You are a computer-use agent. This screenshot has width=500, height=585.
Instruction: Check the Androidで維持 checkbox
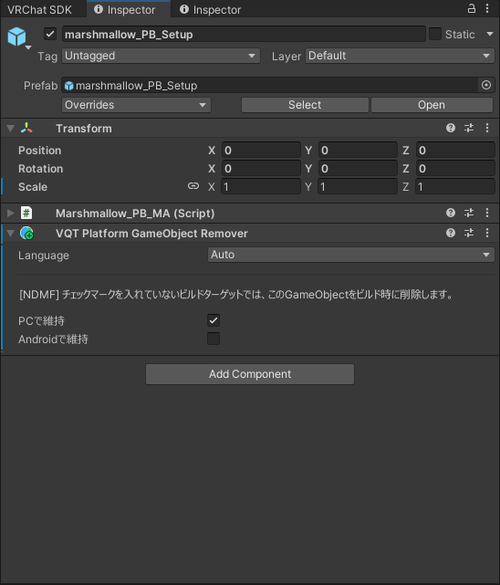(x=213, y=338)
